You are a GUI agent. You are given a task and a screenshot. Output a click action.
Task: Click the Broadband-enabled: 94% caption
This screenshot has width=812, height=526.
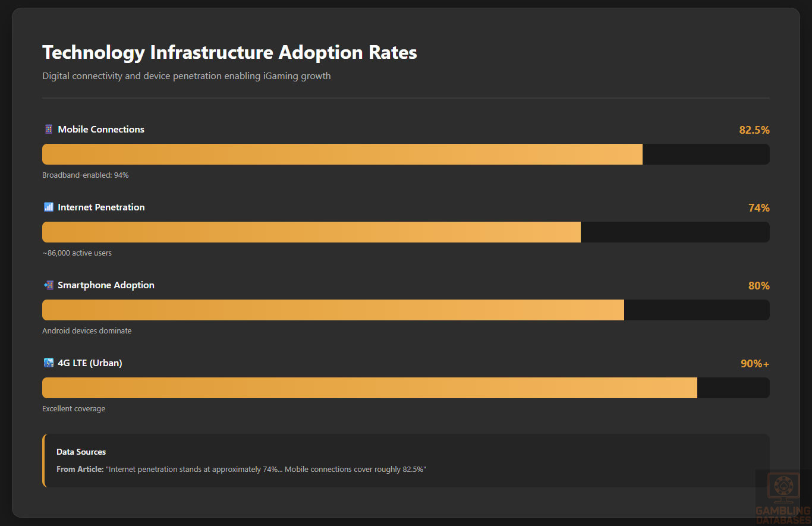(x=86, y=175)
